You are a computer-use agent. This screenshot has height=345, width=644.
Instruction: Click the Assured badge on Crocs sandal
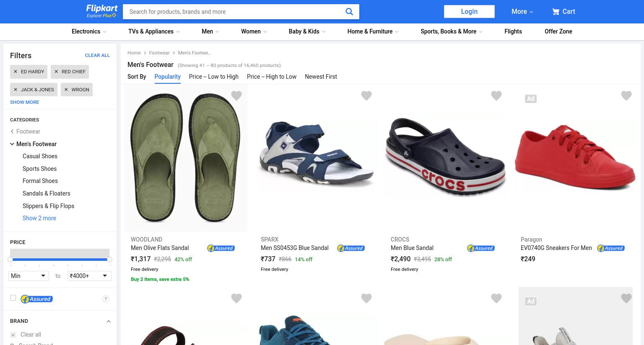[x=481, y=248]
